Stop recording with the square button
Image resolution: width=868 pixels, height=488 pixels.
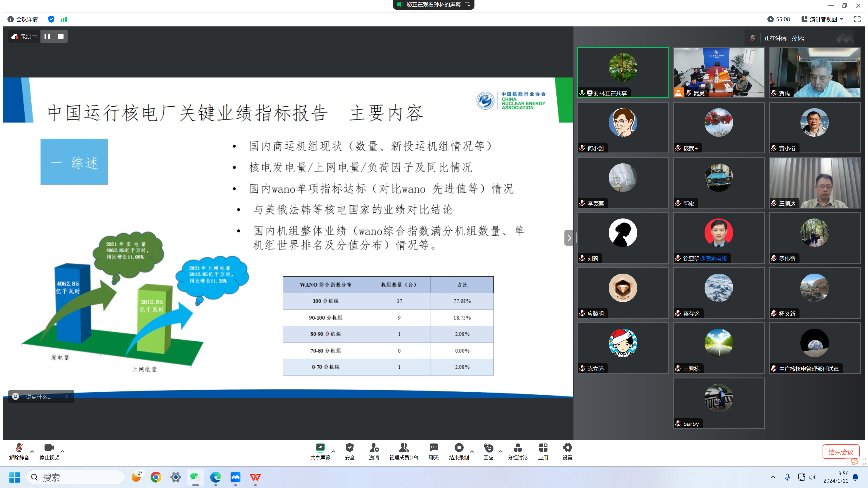(x=61, y=36)
